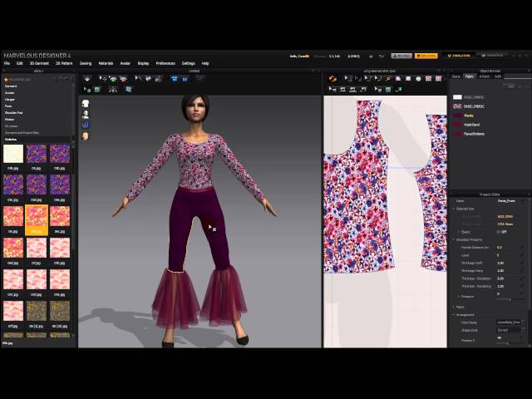
Task: Click the first pink rectangle icon in 2D toolbar
Action: pyautogui.click(x=429, y=79)
